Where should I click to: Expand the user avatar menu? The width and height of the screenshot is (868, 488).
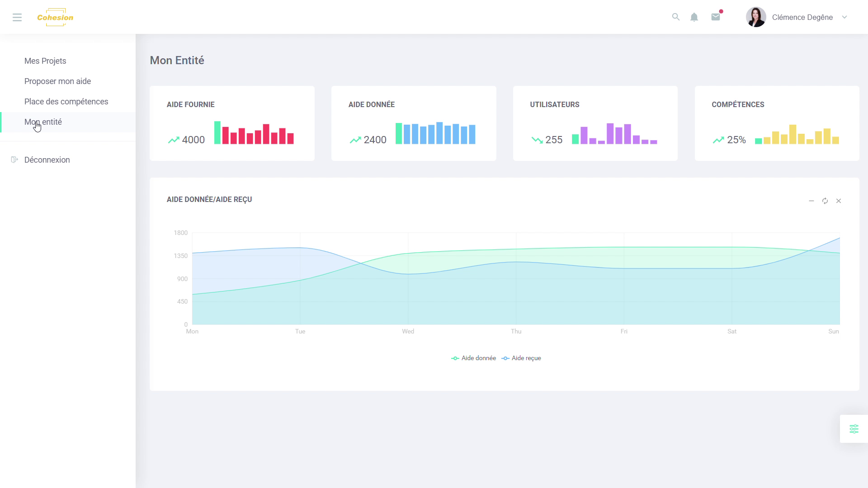click(756, 17)
